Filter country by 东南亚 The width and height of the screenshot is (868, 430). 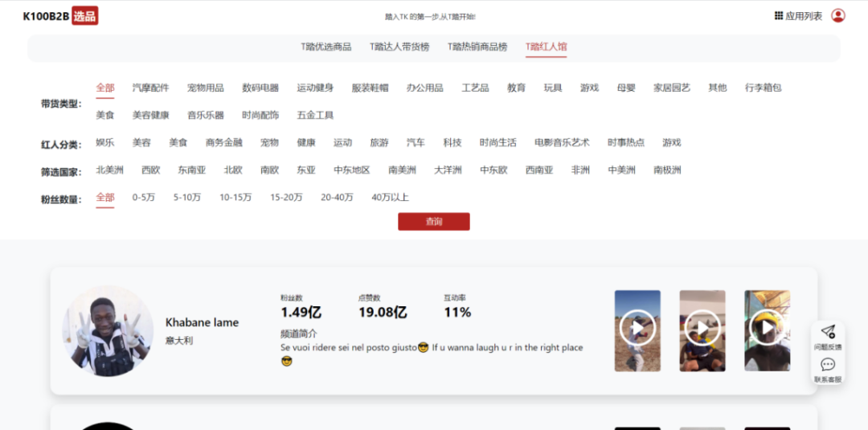click(191, 170)
